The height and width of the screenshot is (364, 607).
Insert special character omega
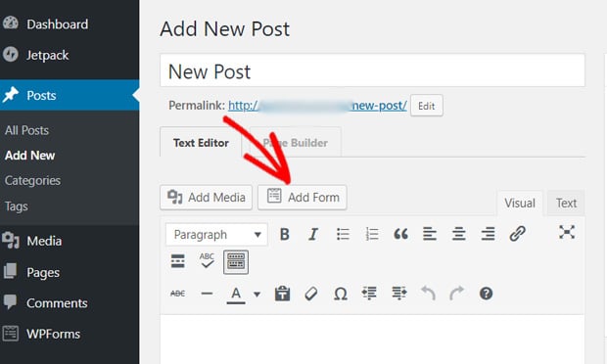[341, 294]
